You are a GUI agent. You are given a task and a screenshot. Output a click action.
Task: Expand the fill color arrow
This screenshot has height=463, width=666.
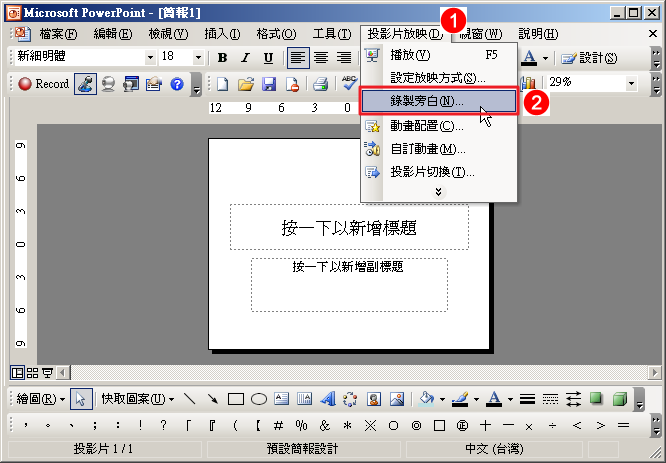442,399
